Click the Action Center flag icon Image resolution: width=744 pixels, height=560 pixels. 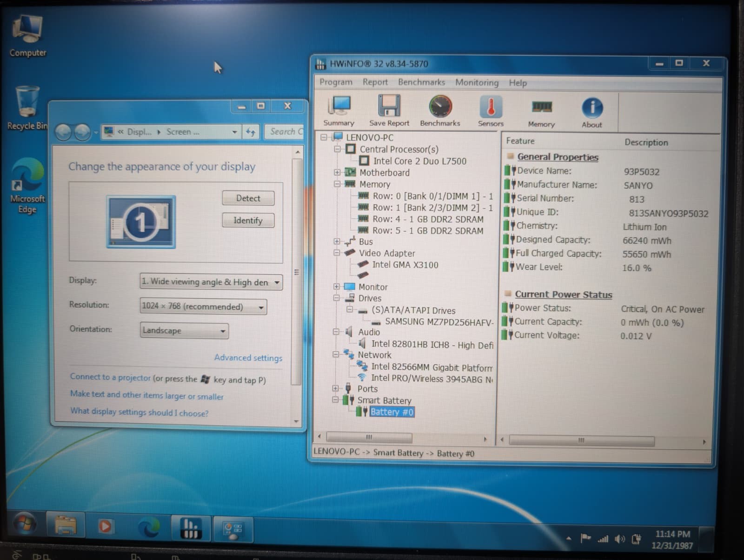point(585,538)
